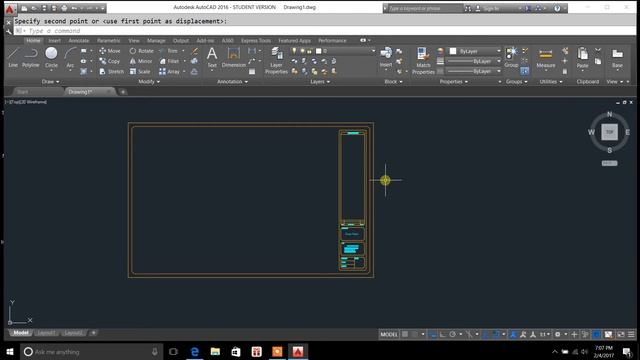The height and width of the screenshot is (360, 640).
Task: Activate the Fillet command
Action: (169, 61)
